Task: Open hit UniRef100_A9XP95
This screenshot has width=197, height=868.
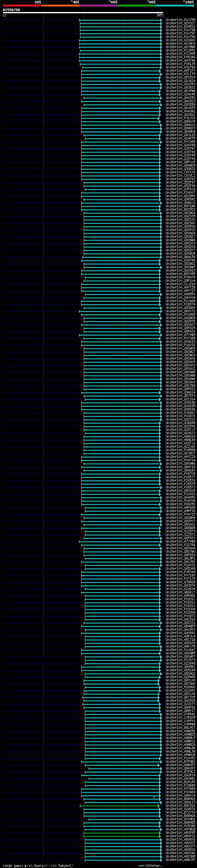Action: [180, 833]
